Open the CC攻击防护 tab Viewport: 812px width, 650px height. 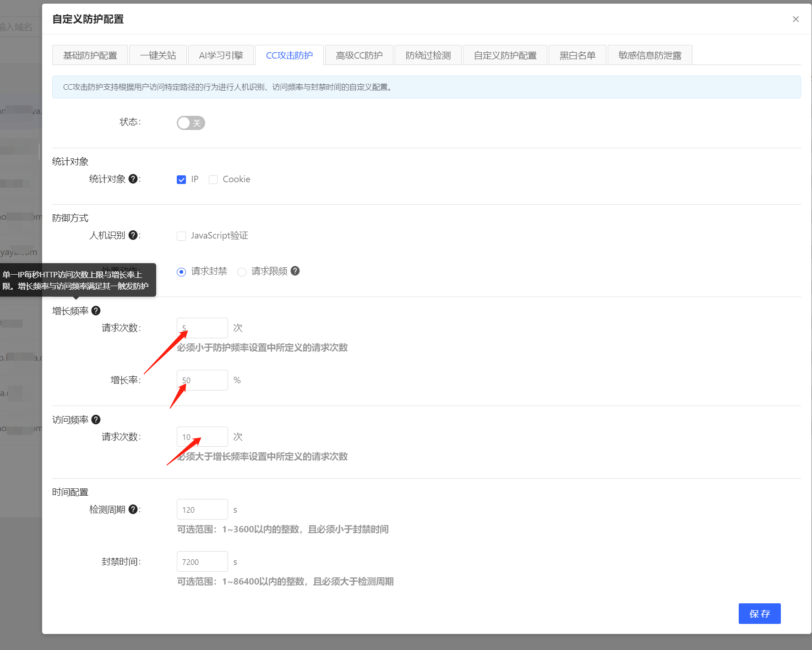[x=289, y=55]
